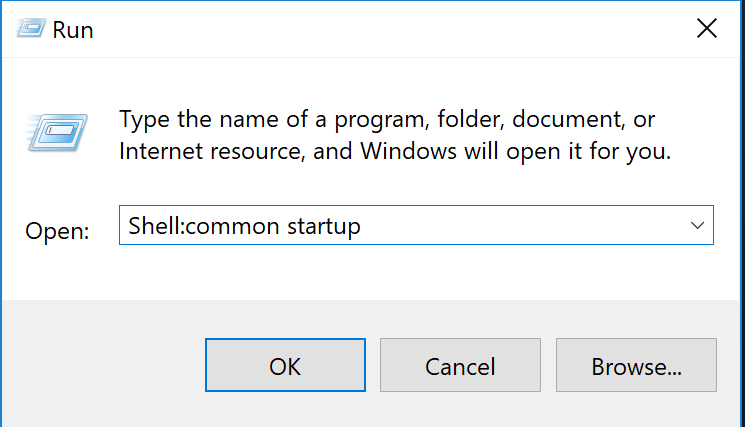745x427 pixels.
Task: Click empty title bar area right of Run
Action: (x=380, y=30)
